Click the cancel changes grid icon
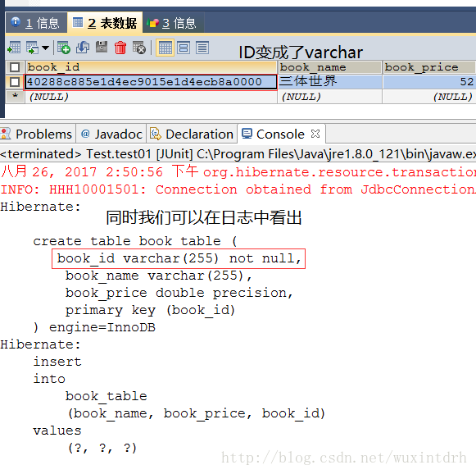Image resolution: width=476 pixels, height=474 pixels. pyautogui.click(x=139, y=48)
